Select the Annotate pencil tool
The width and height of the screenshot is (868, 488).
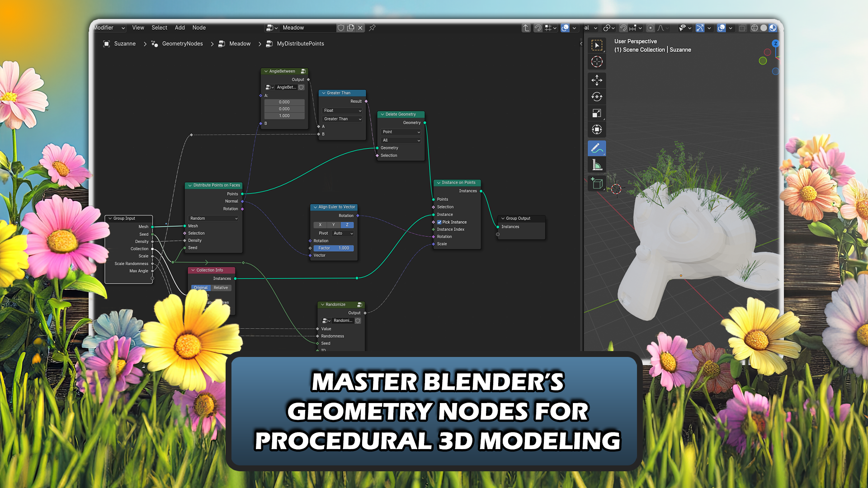tap(597, 148)
